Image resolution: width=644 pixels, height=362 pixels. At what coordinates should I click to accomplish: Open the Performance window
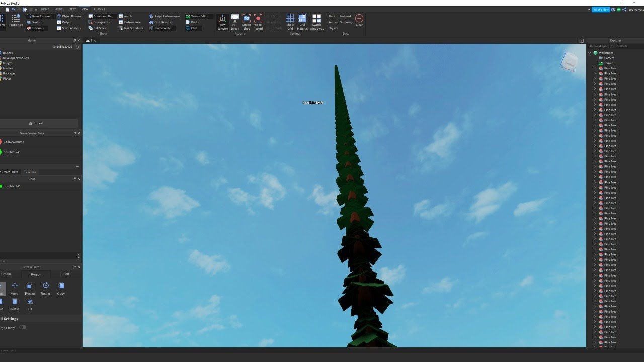tap(130, 22)
